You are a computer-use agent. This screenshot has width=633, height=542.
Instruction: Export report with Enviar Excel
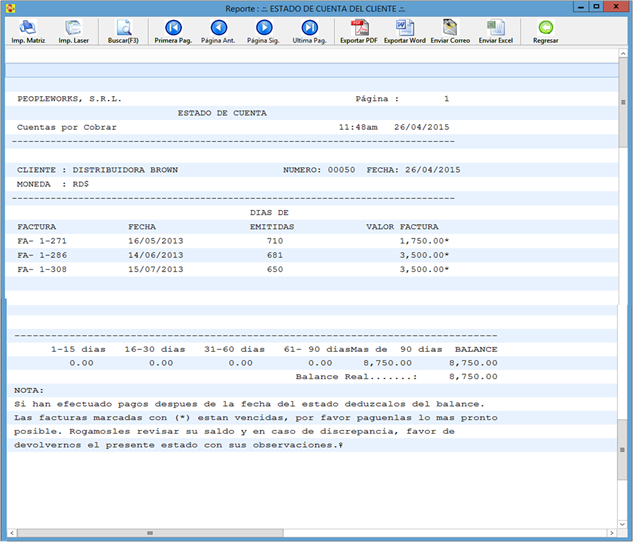click(495, 31)
